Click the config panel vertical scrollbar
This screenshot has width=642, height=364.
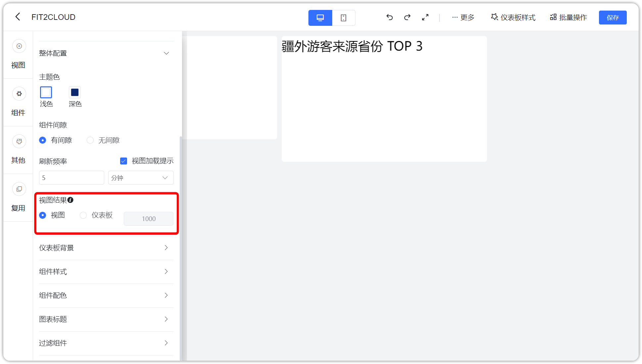[x=181, y=248]
